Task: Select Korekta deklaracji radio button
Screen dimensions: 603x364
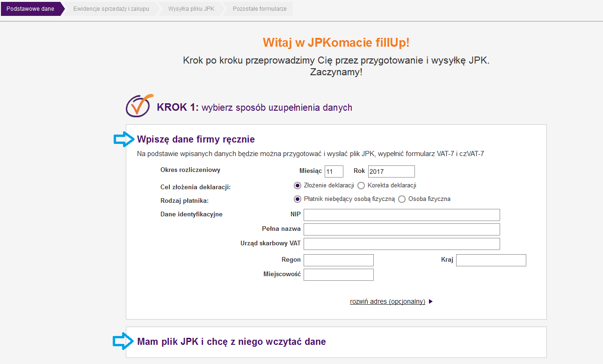Action: coord(361,186)
